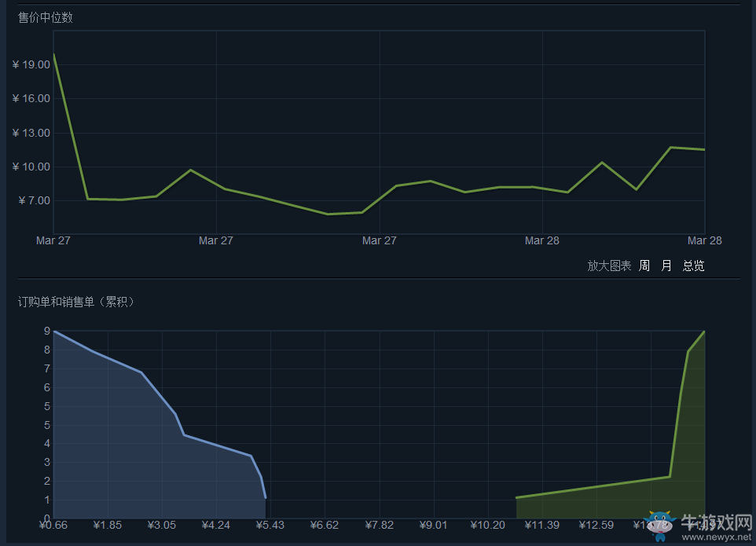The height and width of the screenshot is (546, 756).
Task: Click the 订购单和销售单（累积） chart heading
Action: (x=77, y=302)
